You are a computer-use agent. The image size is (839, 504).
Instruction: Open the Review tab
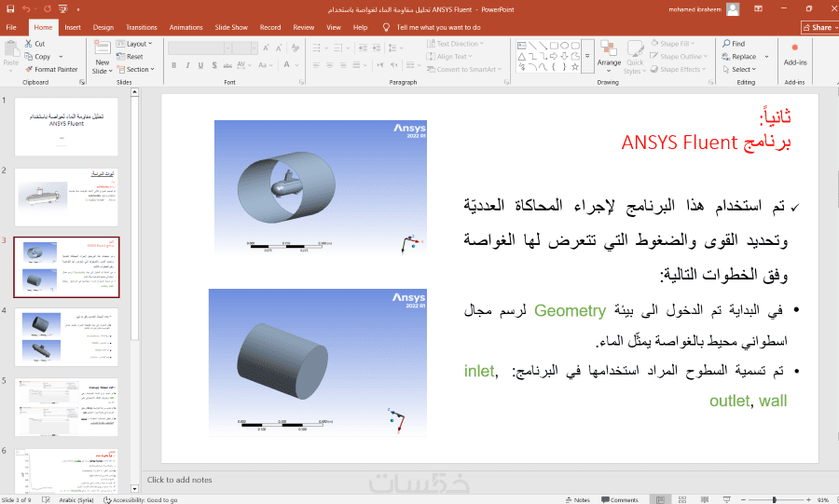click(303, 27)
